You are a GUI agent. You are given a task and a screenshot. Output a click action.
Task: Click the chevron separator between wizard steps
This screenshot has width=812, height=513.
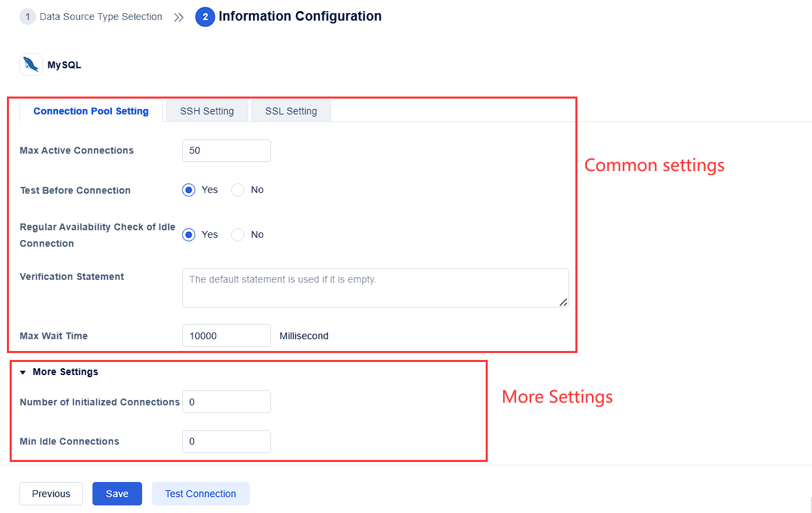(x=178, y=16)
